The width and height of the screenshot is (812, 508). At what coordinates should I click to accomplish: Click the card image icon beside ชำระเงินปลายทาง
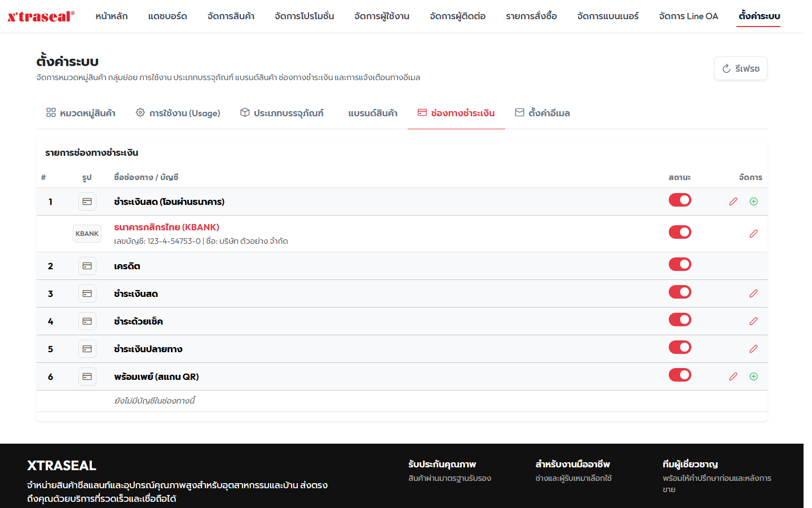(87, 349)
